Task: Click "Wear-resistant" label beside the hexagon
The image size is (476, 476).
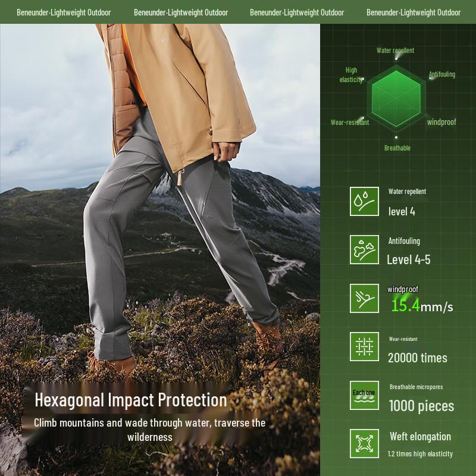Action: pos(350,123)
